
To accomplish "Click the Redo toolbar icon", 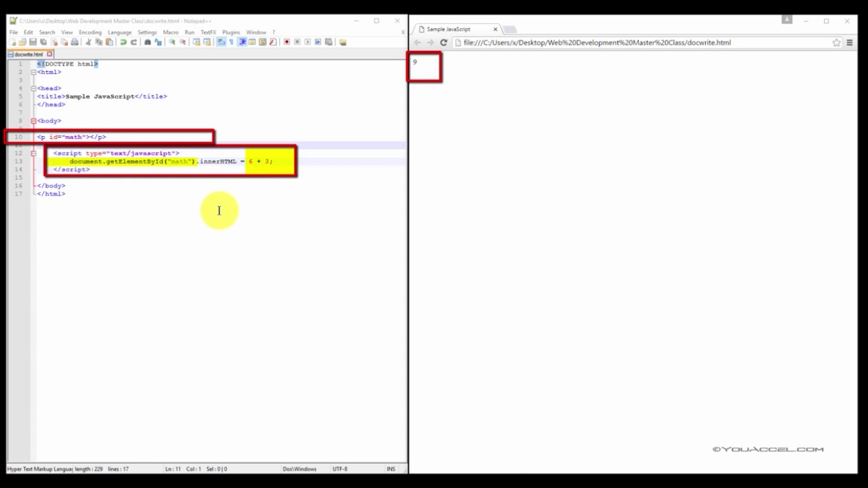I will [134, 42].
